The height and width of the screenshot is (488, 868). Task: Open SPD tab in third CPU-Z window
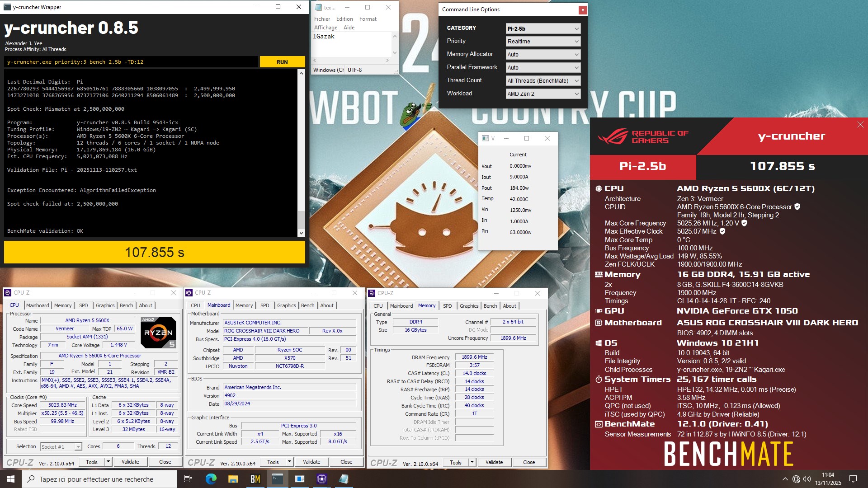click(x=447, y=306)
